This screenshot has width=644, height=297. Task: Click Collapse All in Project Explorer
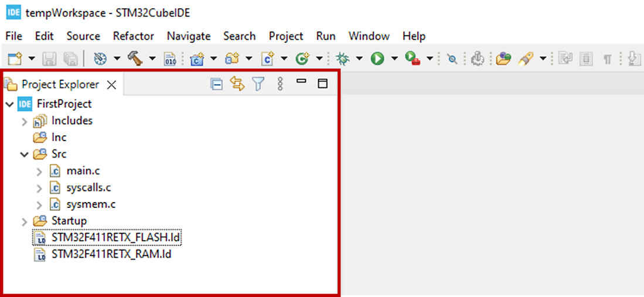(216, 84)
